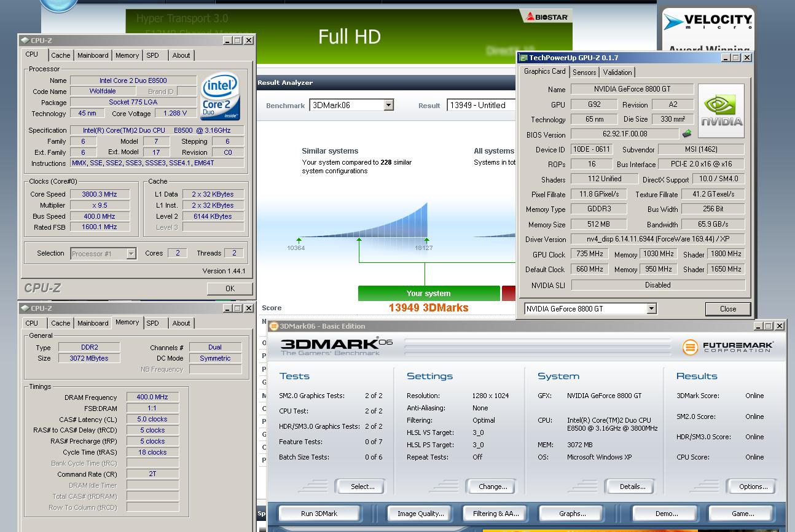The width and height of the screenshot is (795, 532).
Task: Open About tab in top CPU-Z window
Action: pyautogui.click(x=181, y=55)
